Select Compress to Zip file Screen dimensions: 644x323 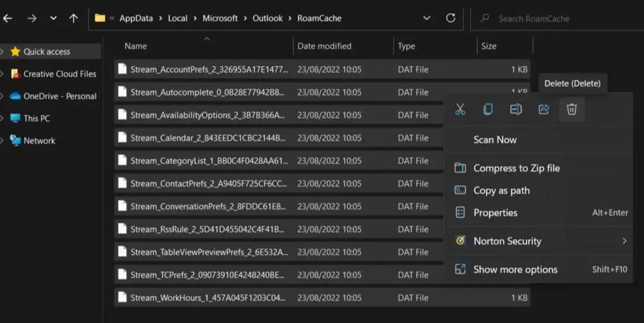tap(516, 168)
